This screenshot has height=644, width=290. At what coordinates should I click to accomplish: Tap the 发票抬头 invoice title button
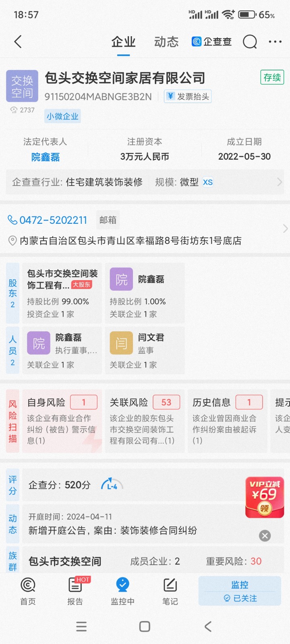coord(188,97)
